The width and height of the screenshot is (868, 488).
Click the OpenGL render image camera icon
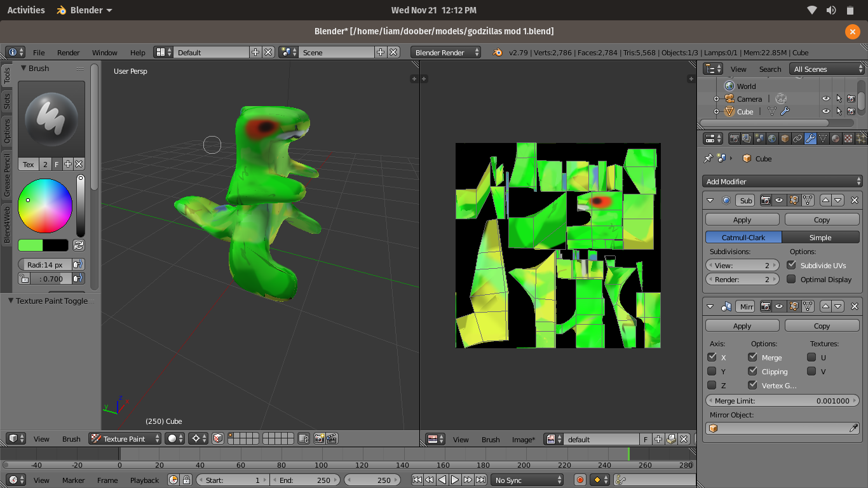coord(319,438)
